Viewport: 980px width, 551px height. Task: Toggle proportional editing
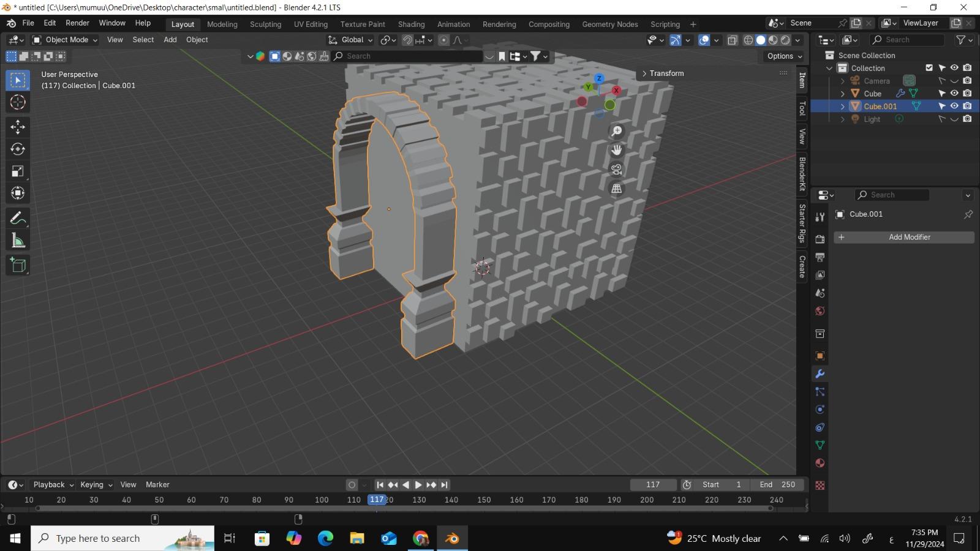click(444, 40)
